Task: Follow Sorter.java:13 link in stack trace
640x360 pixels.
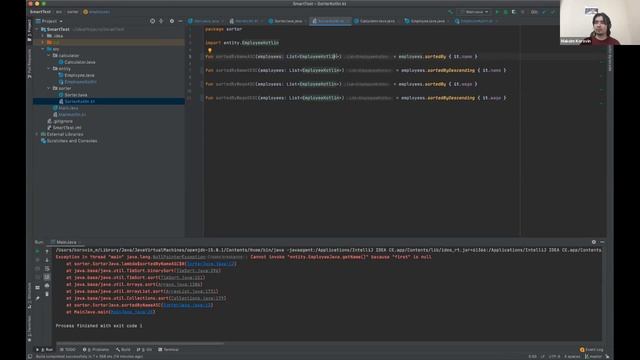Action: click(x=187, y=305)
